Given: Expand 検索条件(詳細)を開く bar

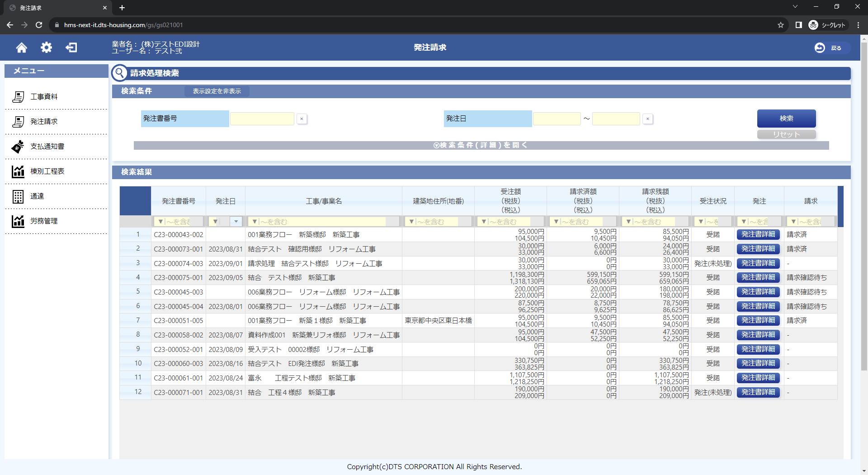Looking at the screenshot, I should [481, 145].
